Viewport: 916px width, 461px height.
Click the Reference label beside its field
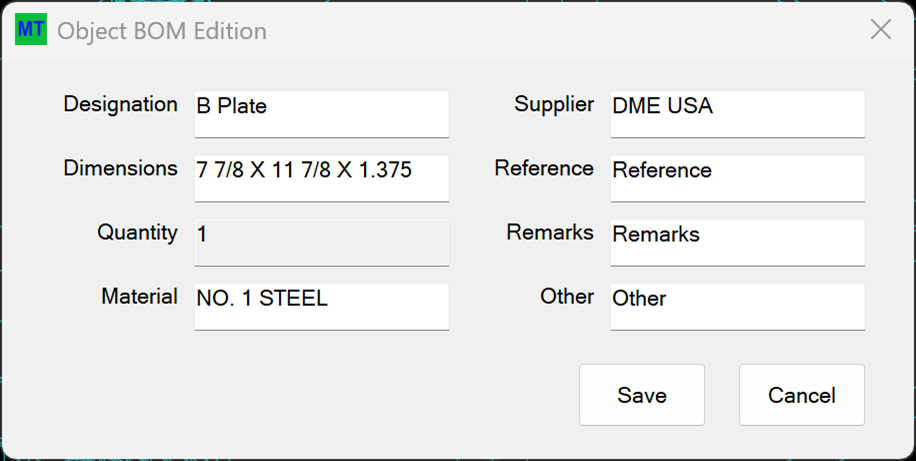point(544,168)
